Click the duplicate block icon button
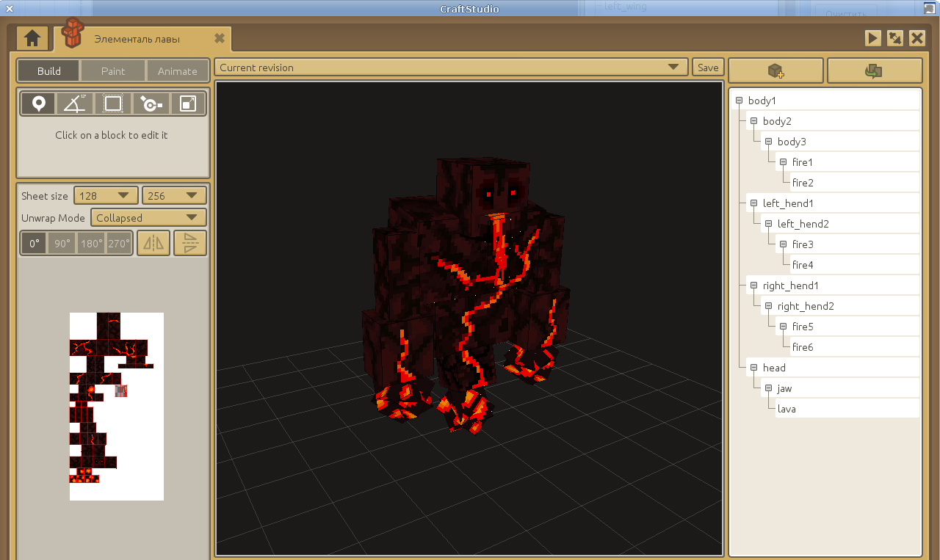 pyautogui.click(x=874, y=70)
